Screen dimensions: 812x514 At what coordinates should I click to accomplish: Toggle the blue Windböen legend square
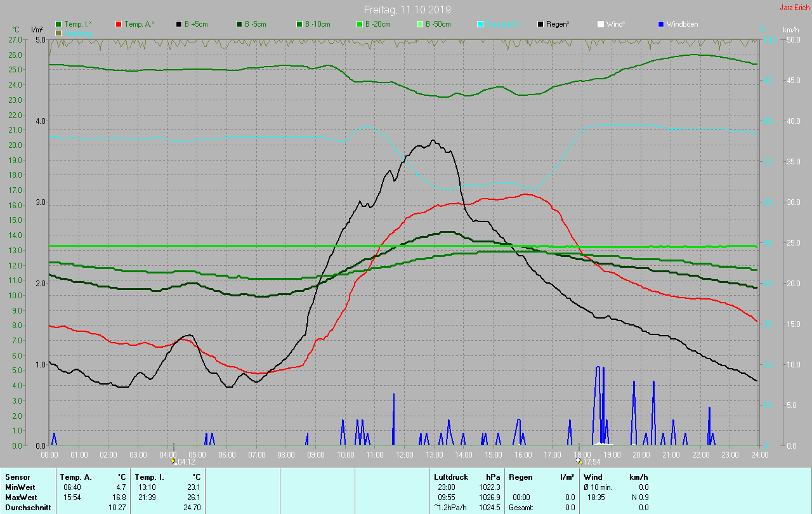click(x=661, y=24)
